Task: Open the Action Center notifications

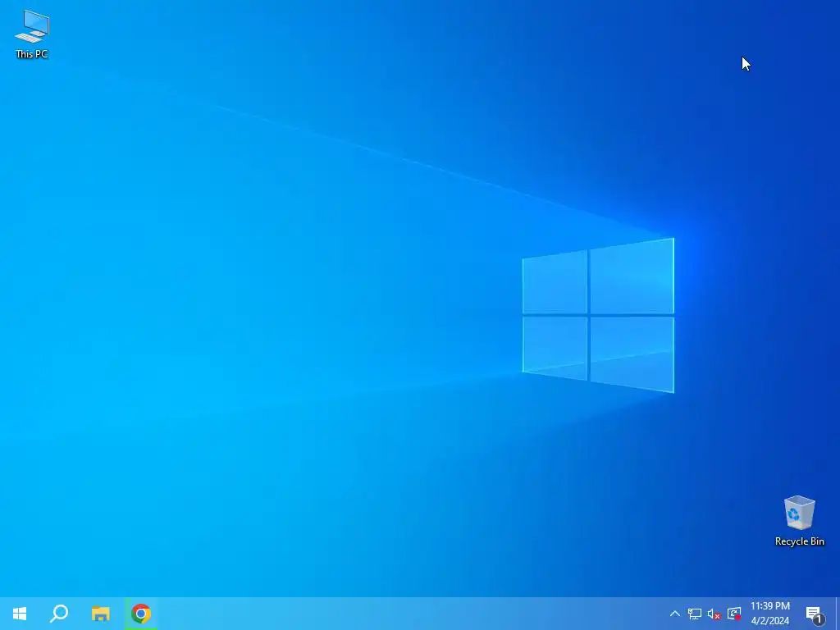Action: coord(815,614)
